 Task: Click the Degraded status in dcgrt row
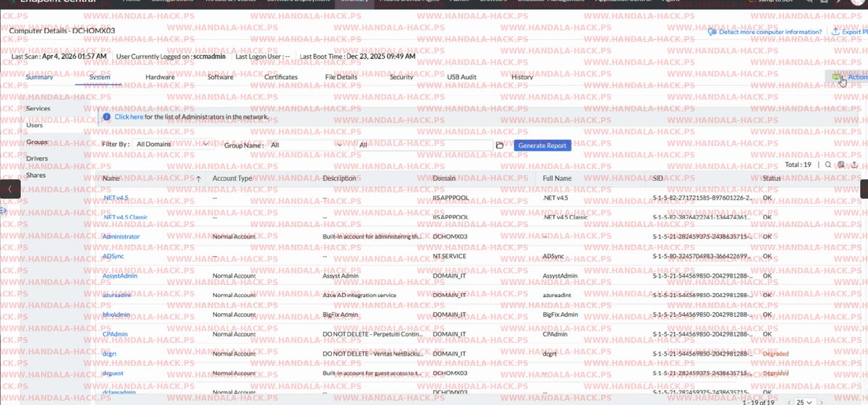point(775,354)
